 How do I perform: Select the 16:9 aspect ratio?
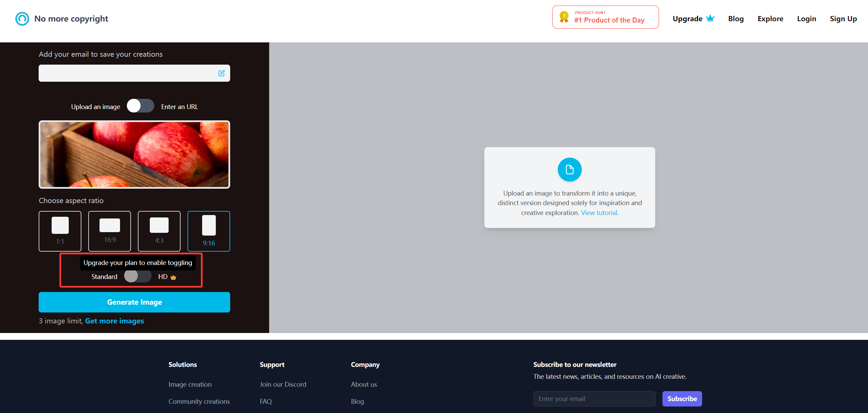coord(109,231)
